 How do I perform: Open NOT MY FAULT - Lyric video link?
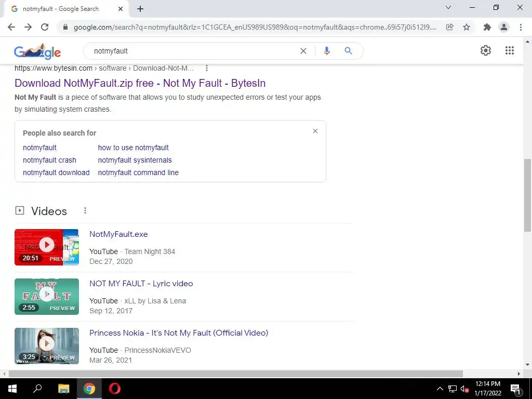(141, 284)
